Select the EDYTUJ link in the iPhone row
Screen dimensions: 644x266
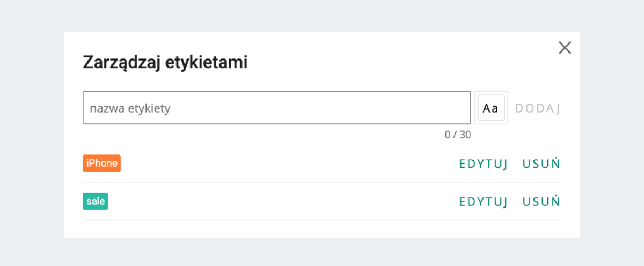(x=483, y=164)
